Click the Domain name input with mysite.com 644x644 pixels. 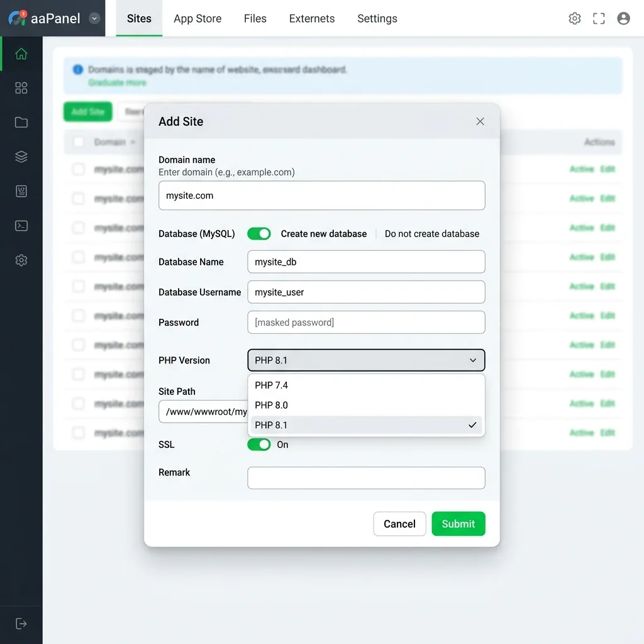321,196
